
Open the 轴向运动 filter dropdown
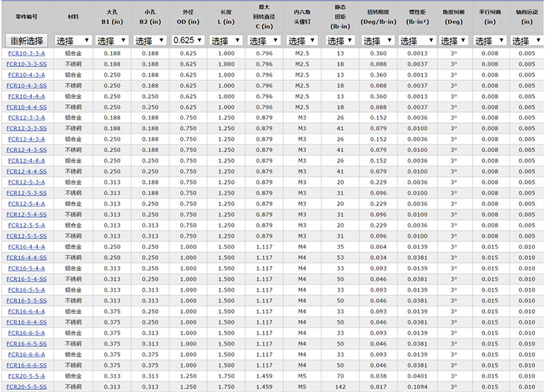(x=527, y=41)
